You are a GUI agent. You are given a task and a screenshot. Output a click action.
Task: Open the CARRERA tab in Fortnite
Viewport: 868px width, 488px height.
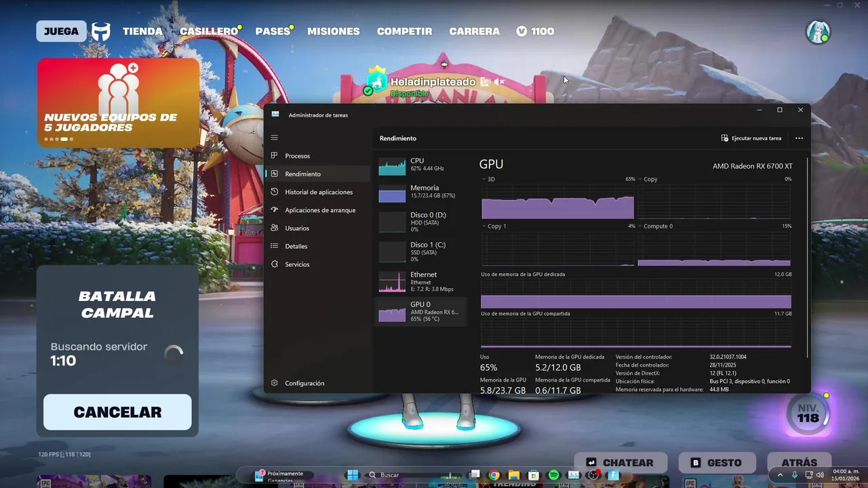click(475, 31)
